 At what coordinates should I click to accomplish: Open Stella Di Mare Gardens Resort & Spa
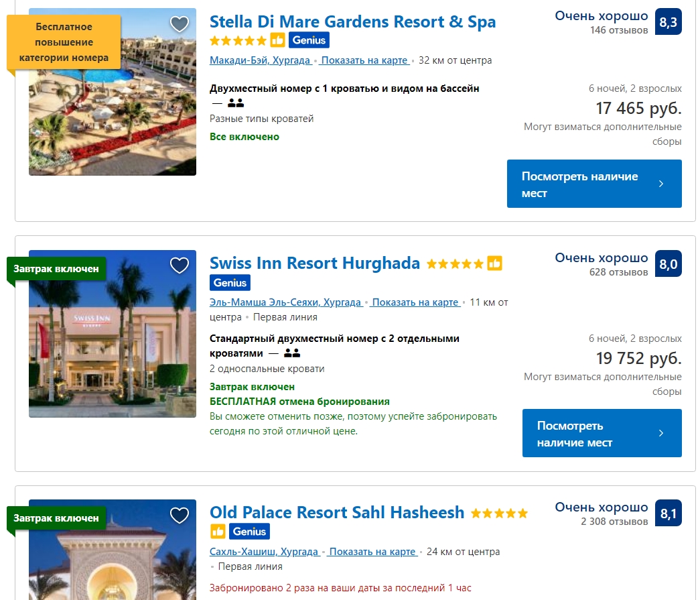coord(352,21)
